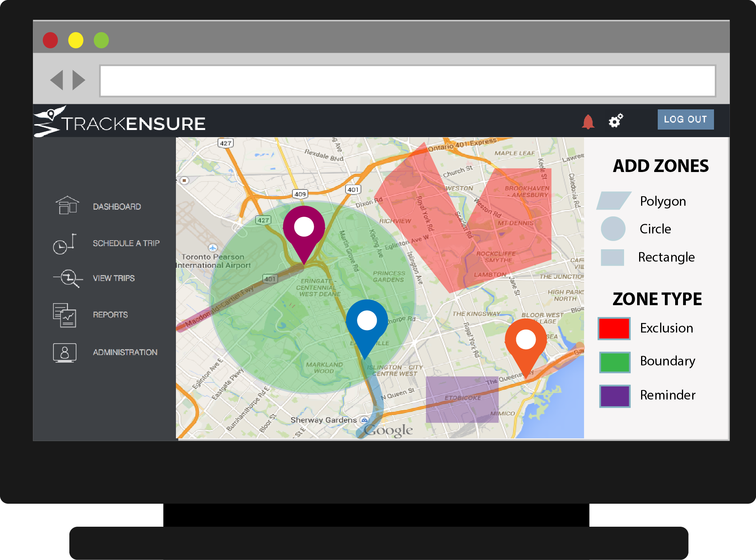Open settings via the gears icon
The height and width of the screenshot is (560, 756).
point(616,120)
